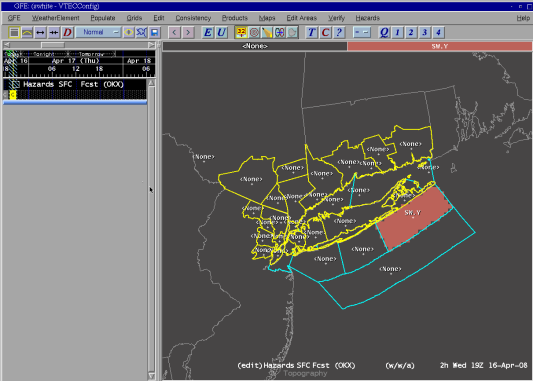The height and width of the screenshot is (381, 533).
Task: Toggle the pencil edit tool
Action: (x=267, y=32)
